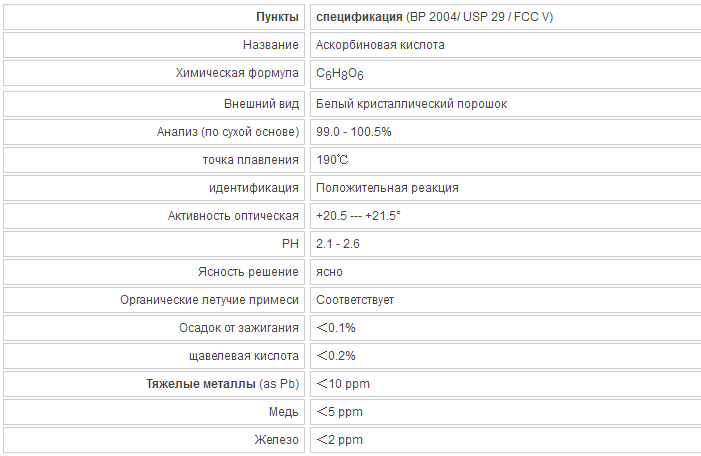Select 'Белый кристаллический порошок' text
Screen dimensions: 701x456
411,104
